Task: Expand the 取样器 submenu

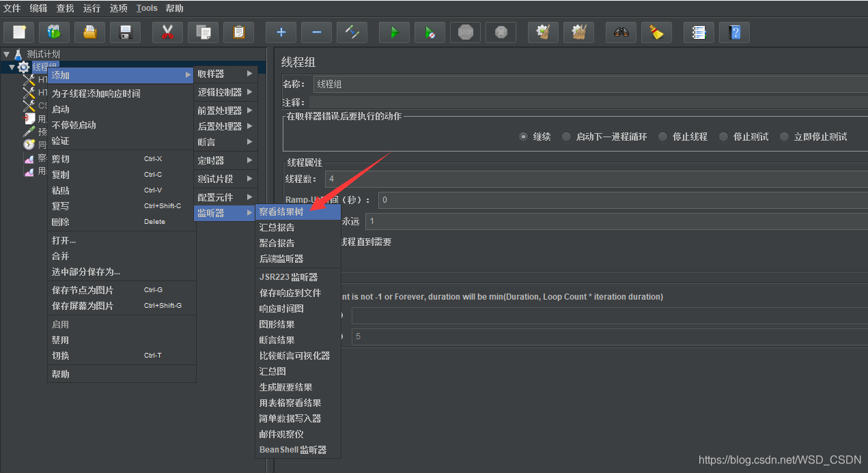Action: pos(225,74)
